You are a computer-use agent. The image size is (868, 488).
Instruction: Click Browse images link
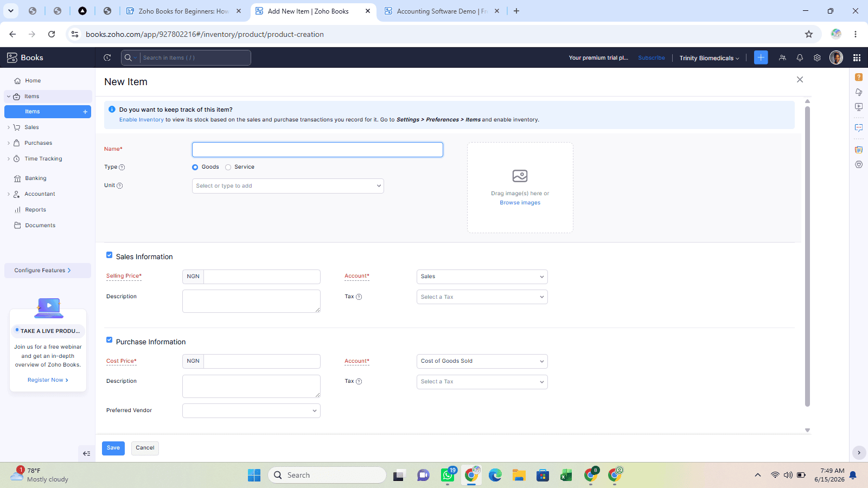(520, 203)
